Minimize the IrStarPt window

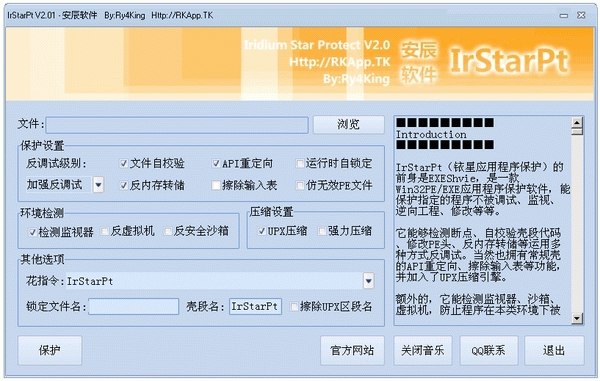coord(564,15)
